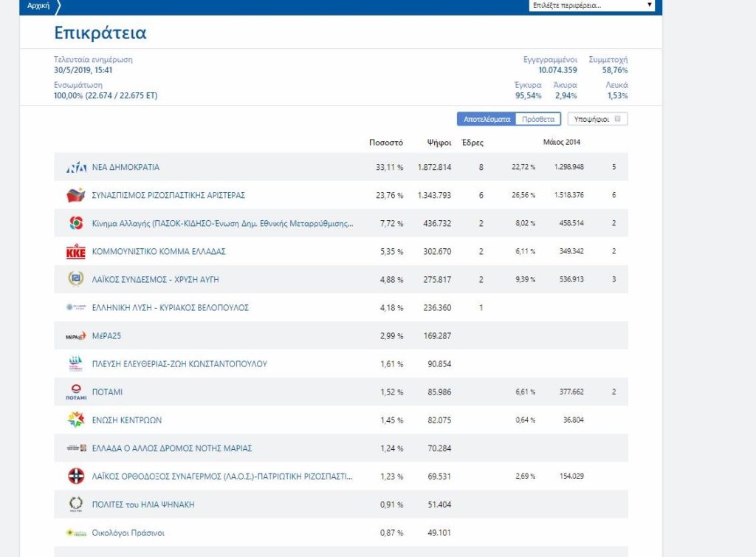This screenshot has width=756, height=557.
Task: Enable the Υποψήφιοι checkbox
Action: click(617, 119)
